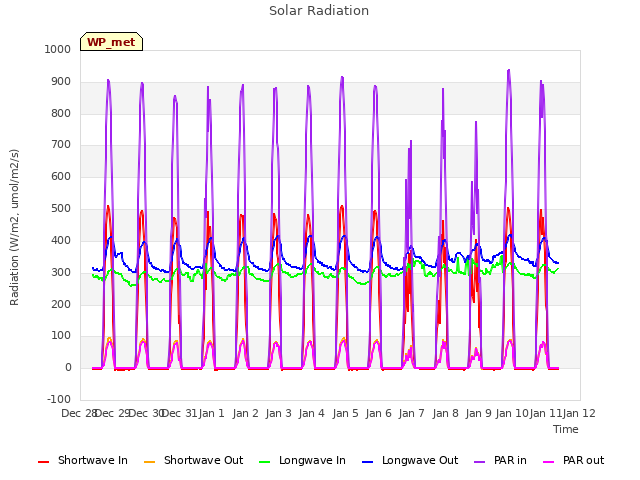Image resolution: width=640 pixels, height=480 pixels.
Task: Click the Shortwave Out legend label
Action: [x=203, y=460]
